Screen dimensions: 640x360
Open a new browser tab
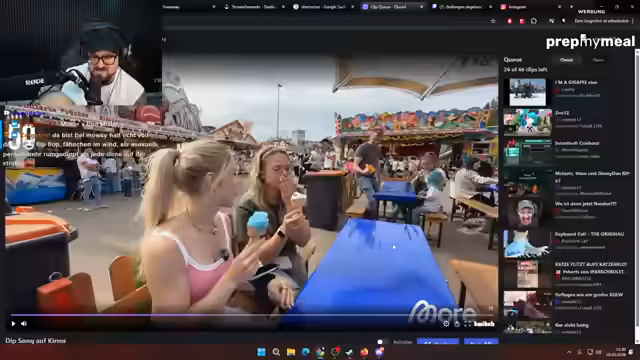(571, 7)
